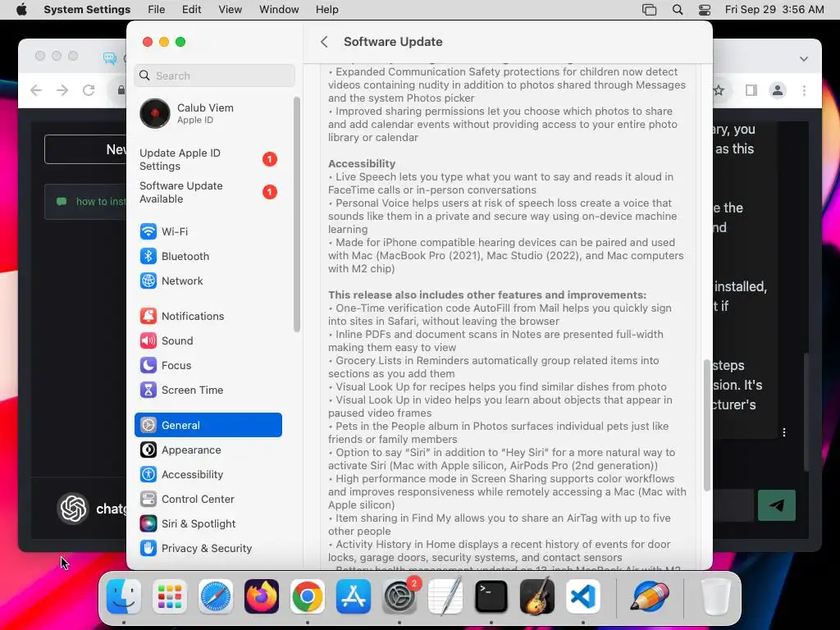Open Spotlight search in menu bar
This screenshot has width=840, height=630.
[x=677, y=10]
